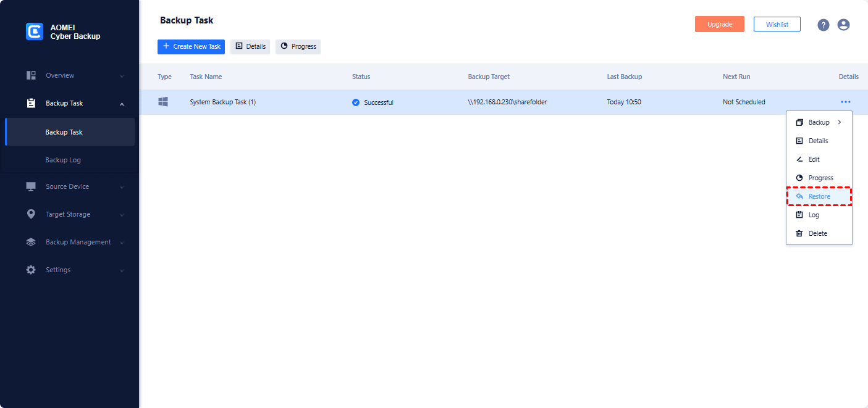Click the Restore arrow icon in context menu
Viewport: 868px width, 408px height.
coord(799,196)
